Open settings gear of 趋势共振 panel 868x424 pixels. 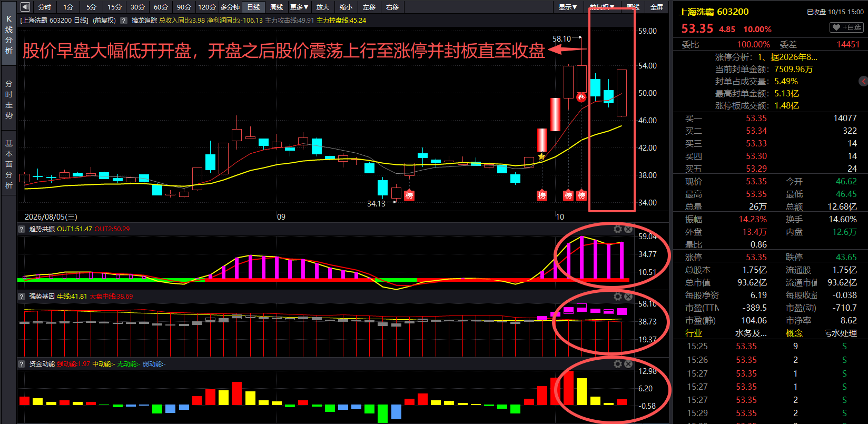click(x=618, y=229)
